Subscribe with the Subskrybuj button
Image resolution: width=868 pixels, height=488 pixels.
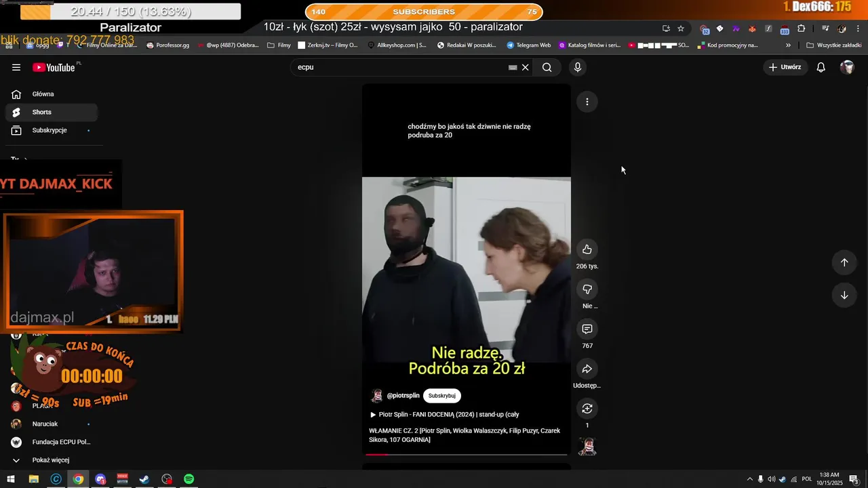(x=442, y=396)
